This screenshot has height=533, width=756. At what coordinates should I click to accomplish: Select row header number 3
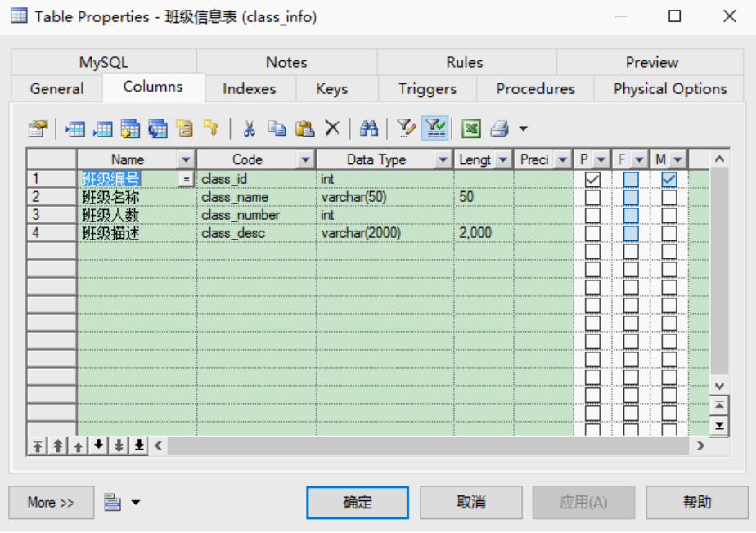tap(52, 215)
